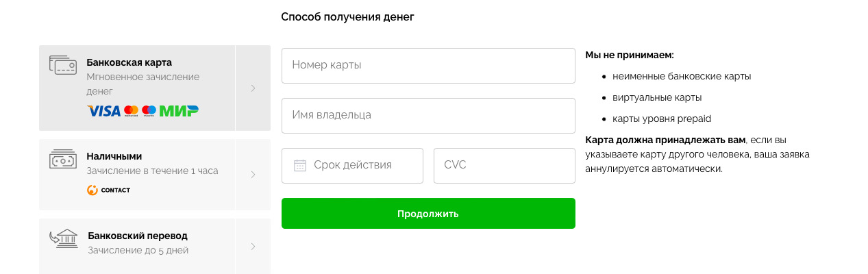
Task: Expand the Банковская карта chevron arrow
Action: (253, 88)
